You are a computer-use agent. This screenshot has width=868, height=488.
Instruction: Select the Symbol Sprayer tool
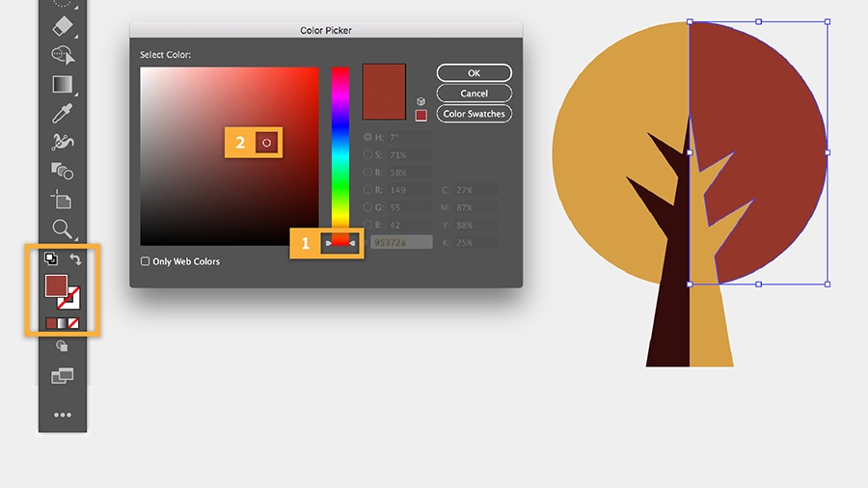click(x=62, y=142)
